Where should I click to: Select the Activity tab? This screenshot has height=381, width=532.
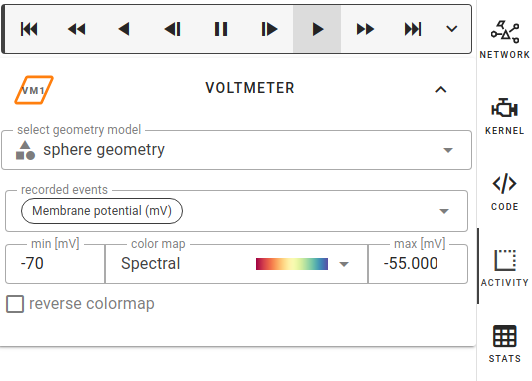click(x=505, y=267)
